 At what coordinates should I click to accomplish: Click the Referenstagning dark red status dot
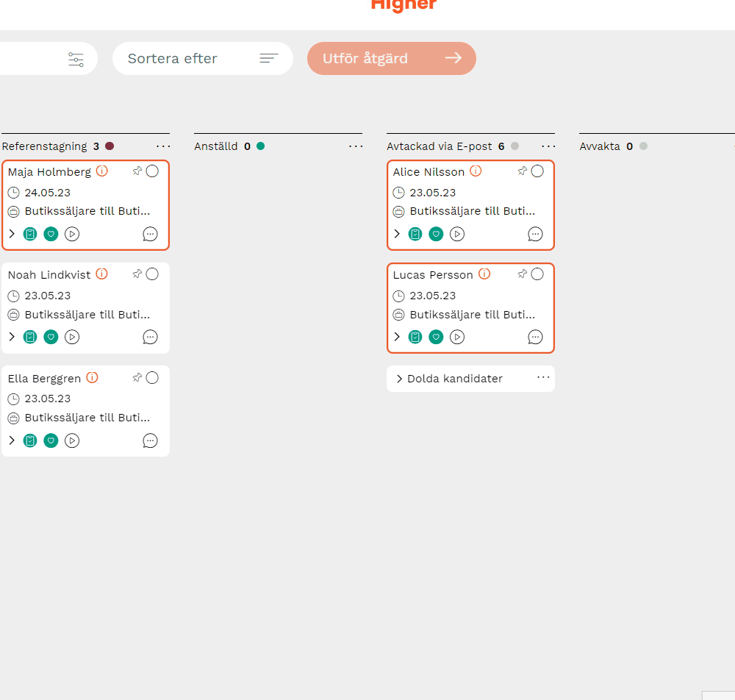pyautogui.click(x=110, y=146)
